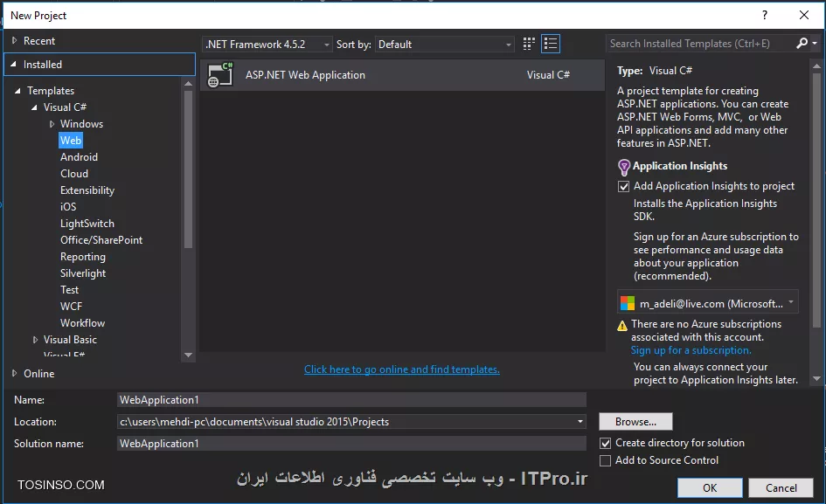Click the ASP.NET Web Application template icon
826x504 pixels.
pyautogui.click(x=220, y=75)
